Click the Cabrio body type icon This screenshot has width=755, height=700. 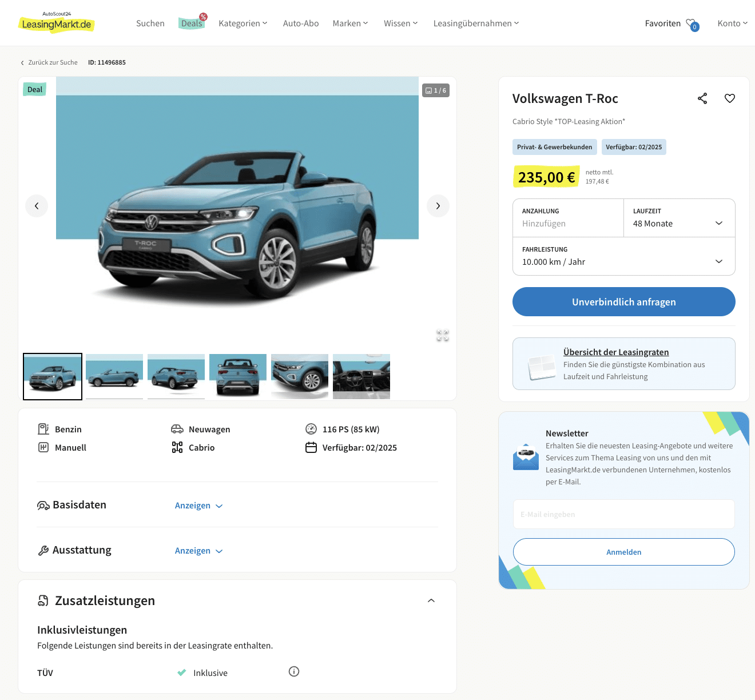177,447
